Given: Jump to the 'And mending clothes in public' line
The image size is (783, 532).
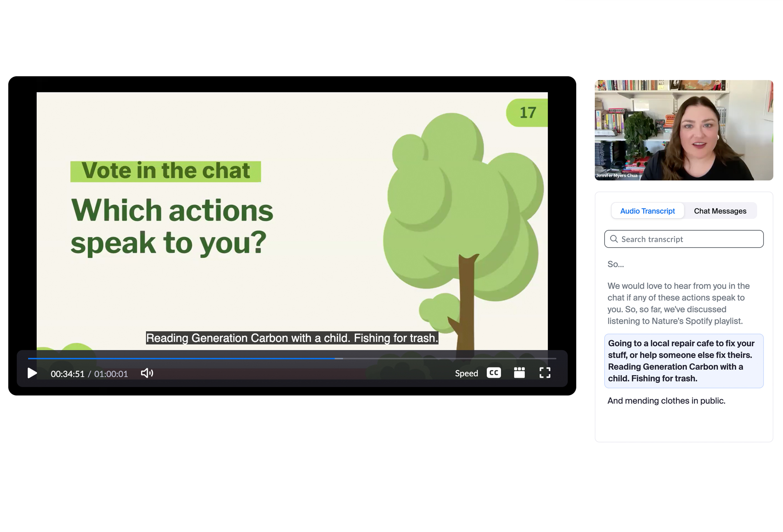Looking at the screenshot, I should point(666,401).
